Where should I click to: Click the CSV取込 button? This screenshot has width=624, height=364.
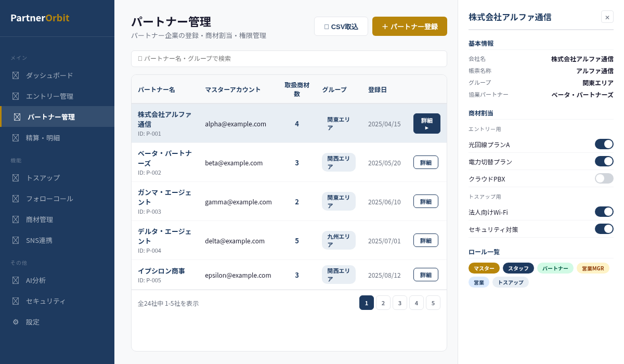click(x=341, y=27)
